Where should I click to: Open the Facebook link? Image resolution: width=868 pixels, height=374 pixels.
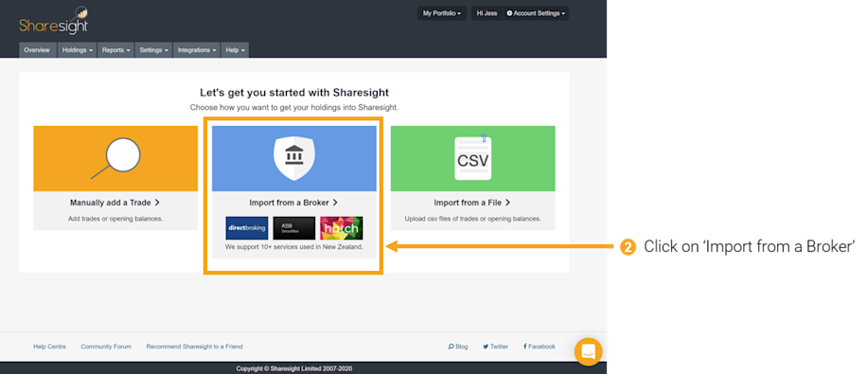pos(540,347)
